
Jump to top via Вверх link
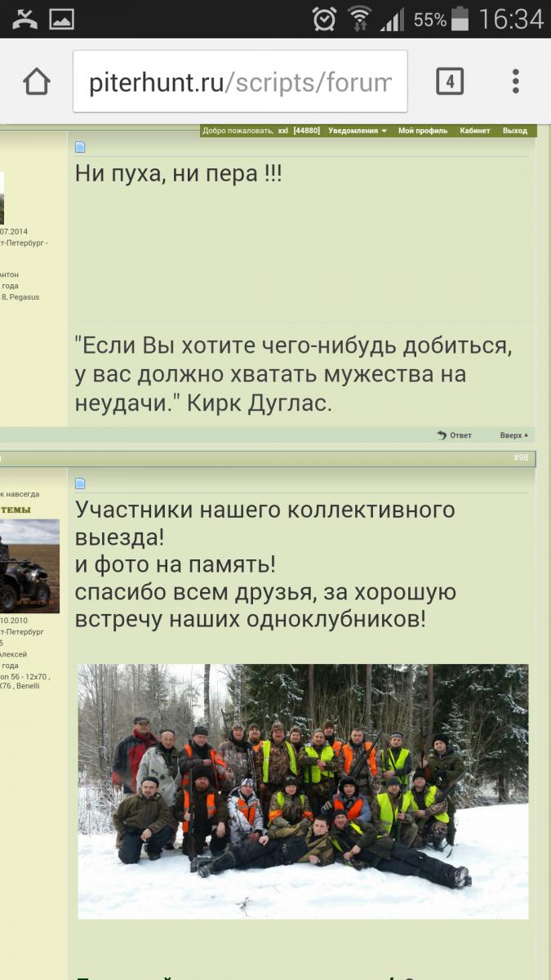[513, 435]
